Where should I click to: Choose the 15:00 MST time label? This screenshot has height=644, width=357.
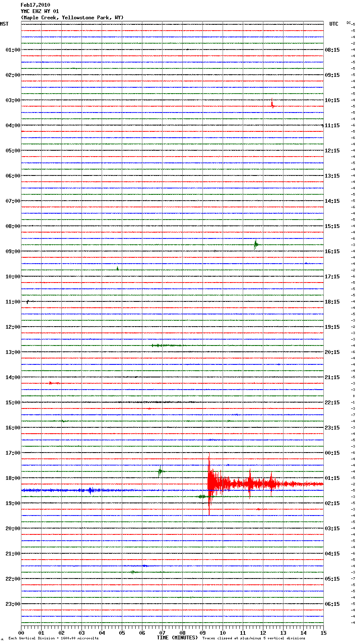click(x=13, y=403)
